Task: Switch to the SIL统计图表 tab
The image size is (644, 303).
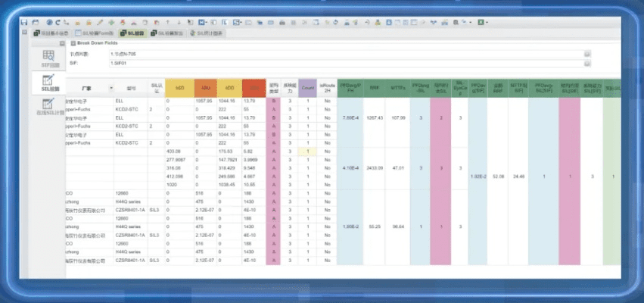Action: pyautogui.click(x=207, y=33)
